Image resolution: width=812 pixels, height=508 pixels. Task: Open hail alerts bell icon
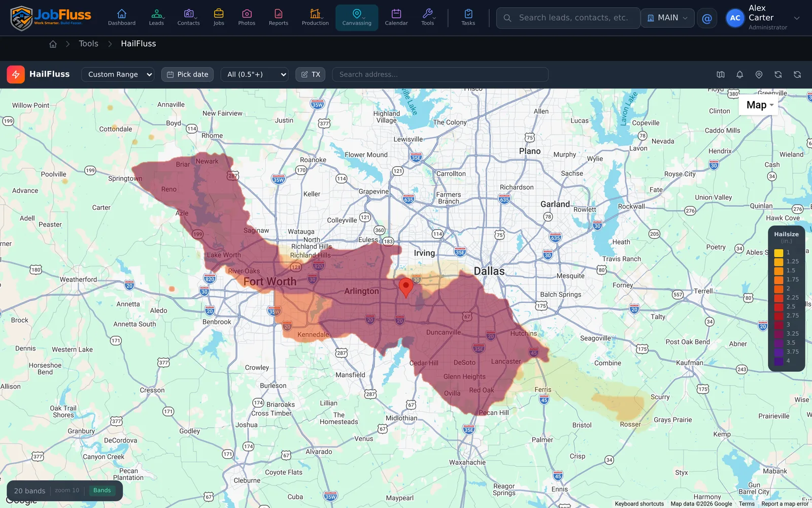[x=740, y=75]
